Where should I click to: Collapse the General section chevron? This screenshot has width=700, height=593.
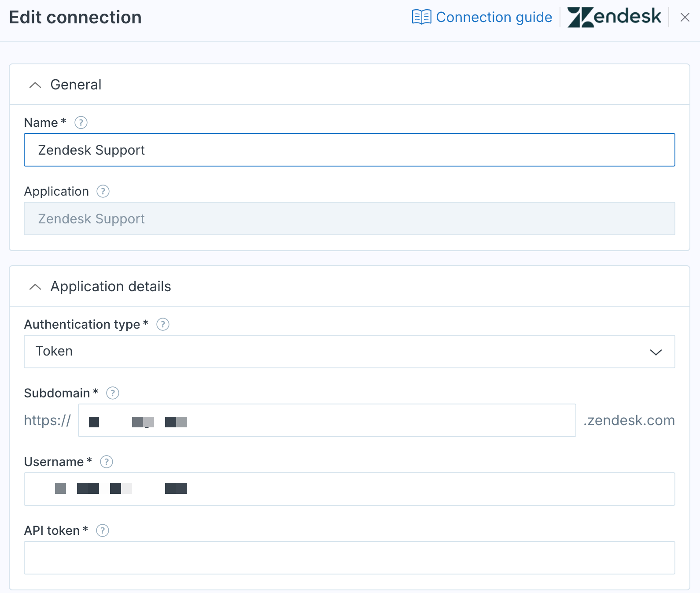[x=35, y=85]
